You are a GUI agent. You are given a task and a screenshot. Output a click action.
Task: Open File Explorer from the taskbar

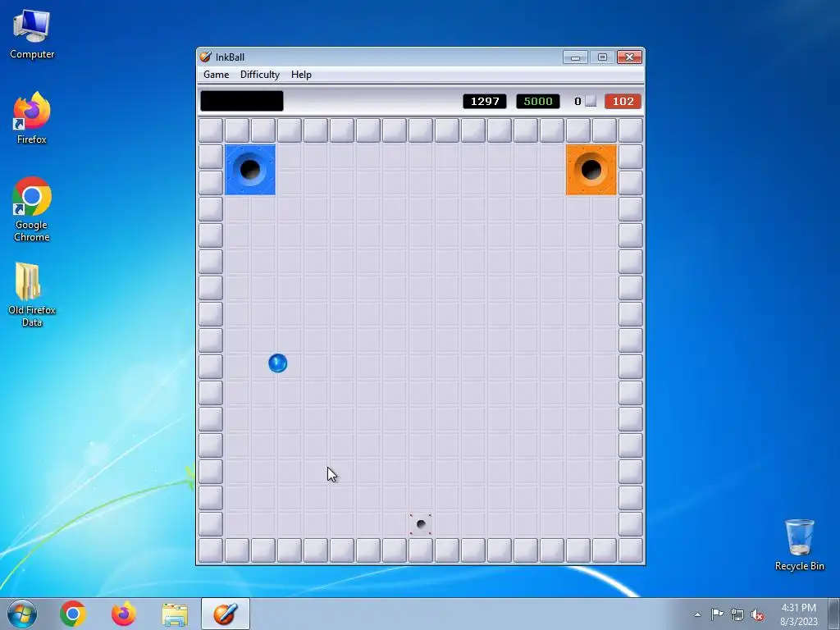[x=175, y=614]
